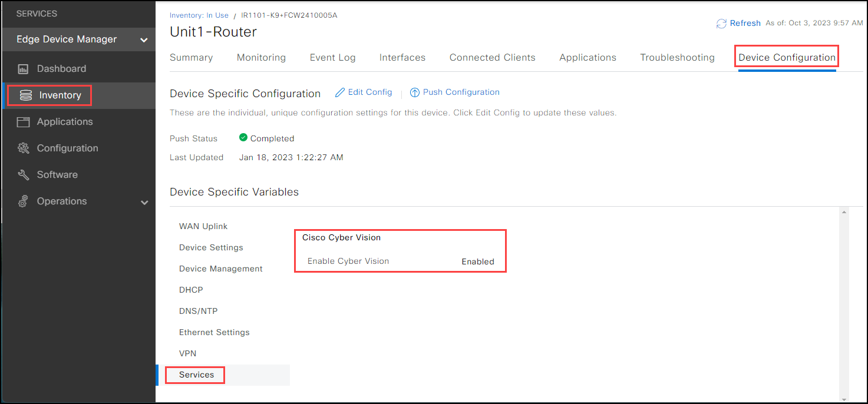The height and width of the screenshot is (404, 868).
Task: Switch to the Monitoring tab
Action: point(261,58)
